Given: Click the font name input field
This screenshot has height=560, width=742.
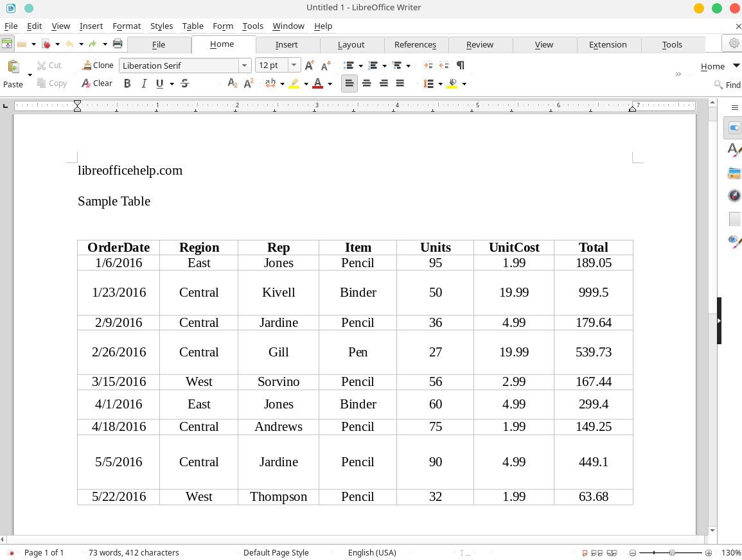Looking at the screenshot, I should (x=179, y=66).
